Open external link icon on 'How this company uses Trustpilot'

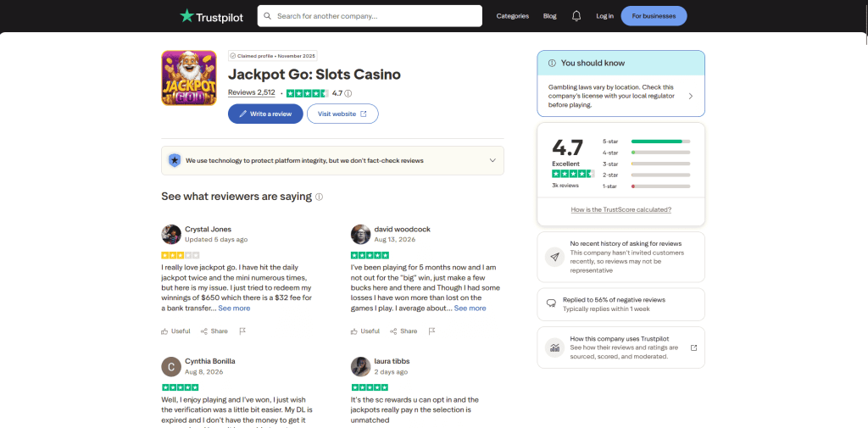click(693, 347)
